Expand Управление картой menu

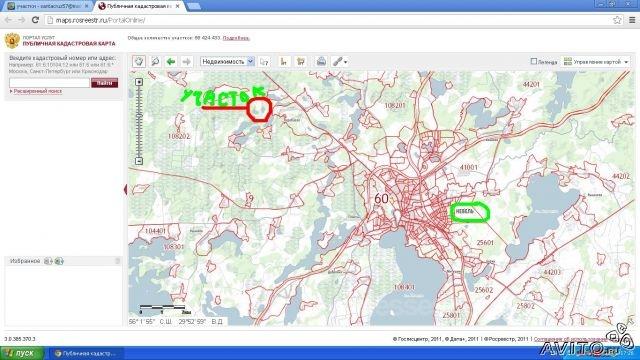pyautogui.click(x=596, y=62)
